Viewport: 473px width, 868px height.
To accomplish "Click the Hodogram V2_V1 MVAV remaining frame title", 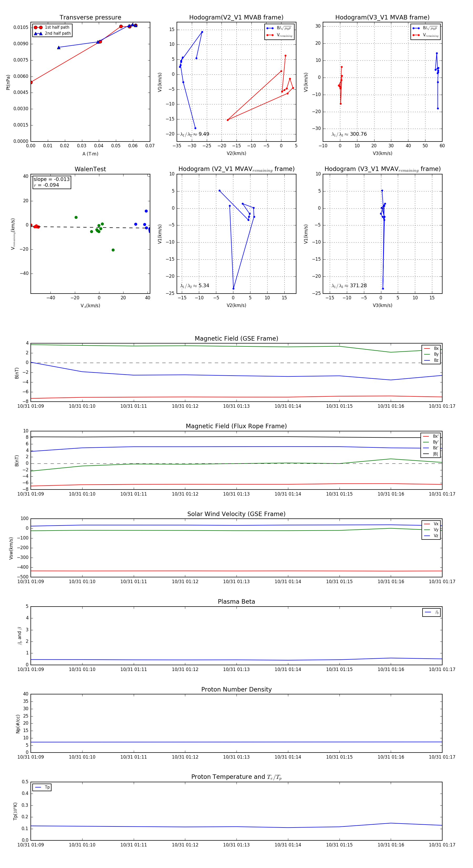I will coord(236,169).
